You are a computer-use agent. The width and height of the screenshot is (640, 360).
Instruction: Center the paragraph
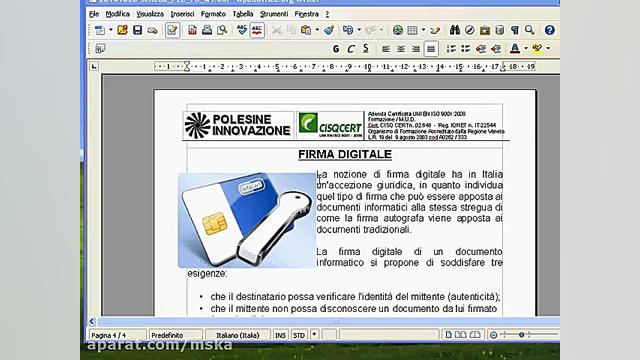401,49
